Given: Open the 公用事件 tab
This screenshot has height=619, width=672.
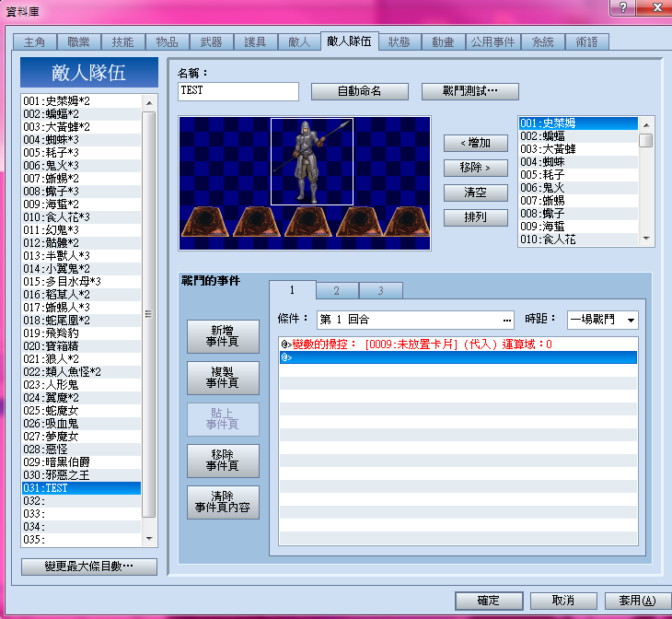Looking at the screenshot, I should click(x=492, y=42).
